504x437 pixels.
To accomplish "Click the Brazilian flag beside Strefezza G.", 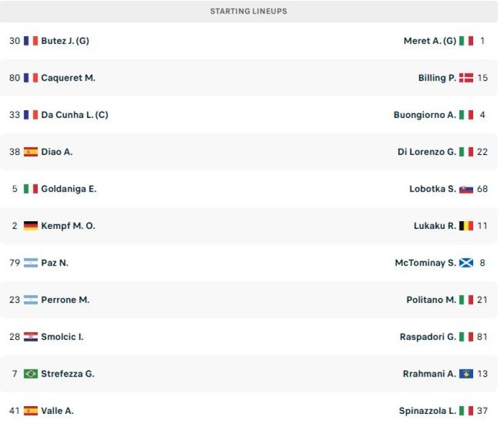I will [30, 374].
